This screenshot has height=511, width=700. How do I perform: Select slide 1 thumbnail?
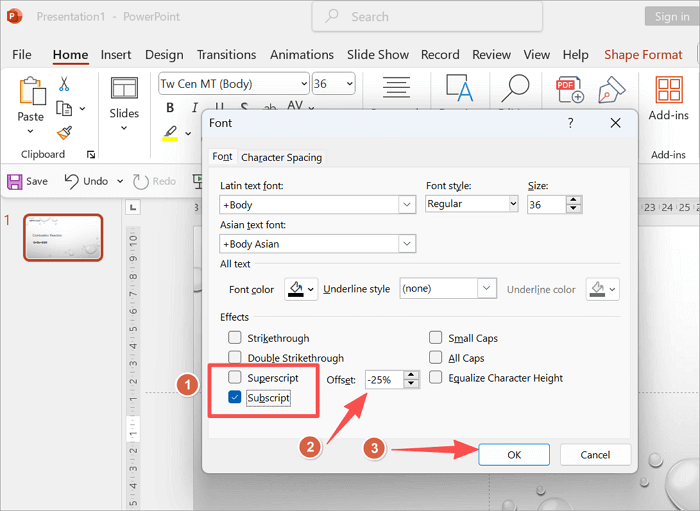(x=63, y=238)
